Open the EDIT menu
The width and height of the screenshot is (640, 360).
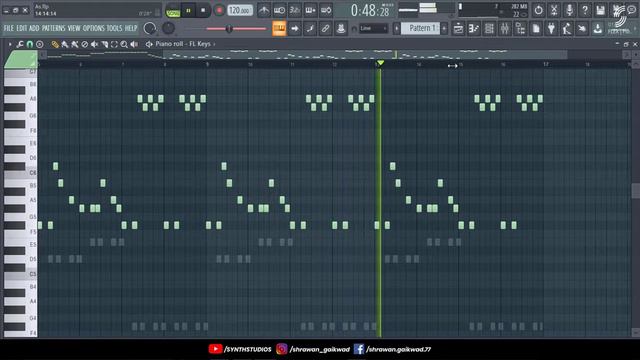(x=22, y=28)
